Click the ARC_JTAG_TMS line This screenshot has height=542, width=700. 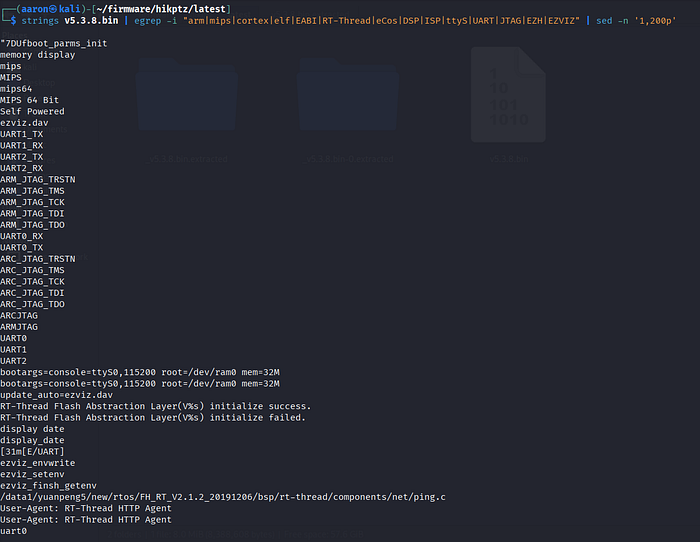tap(32, 271)
